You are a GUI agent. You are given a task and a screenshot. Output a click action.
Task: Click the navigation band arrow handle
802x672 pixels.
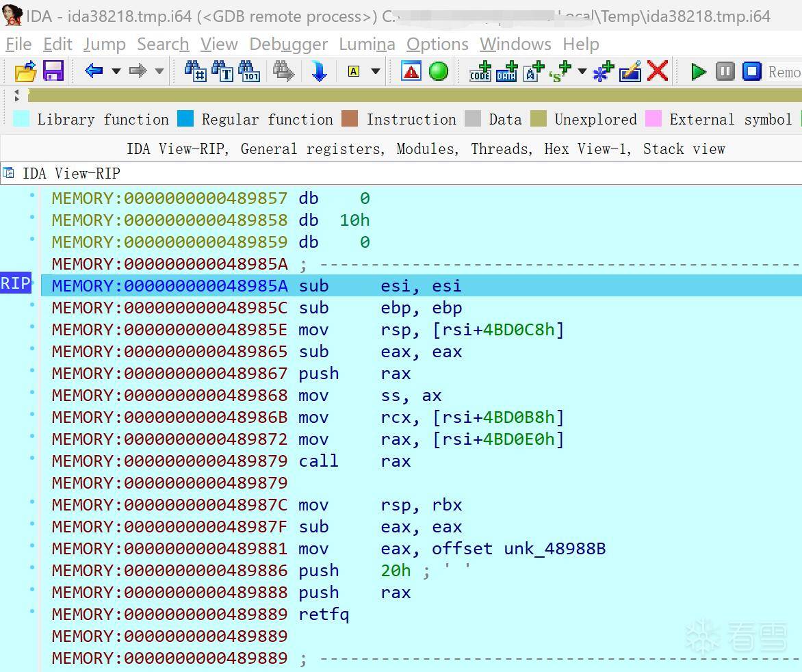coord(16,95)
